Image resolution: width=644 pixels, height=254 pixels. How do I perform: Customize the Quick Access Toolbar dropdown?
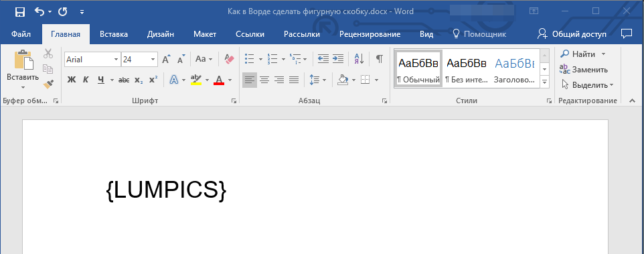point(82,12)
